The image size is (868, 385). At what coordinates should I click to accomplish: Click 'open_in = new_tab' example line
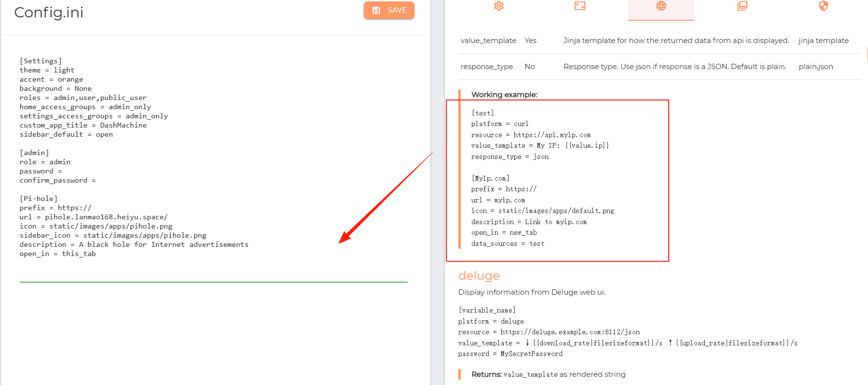[504, 232]
